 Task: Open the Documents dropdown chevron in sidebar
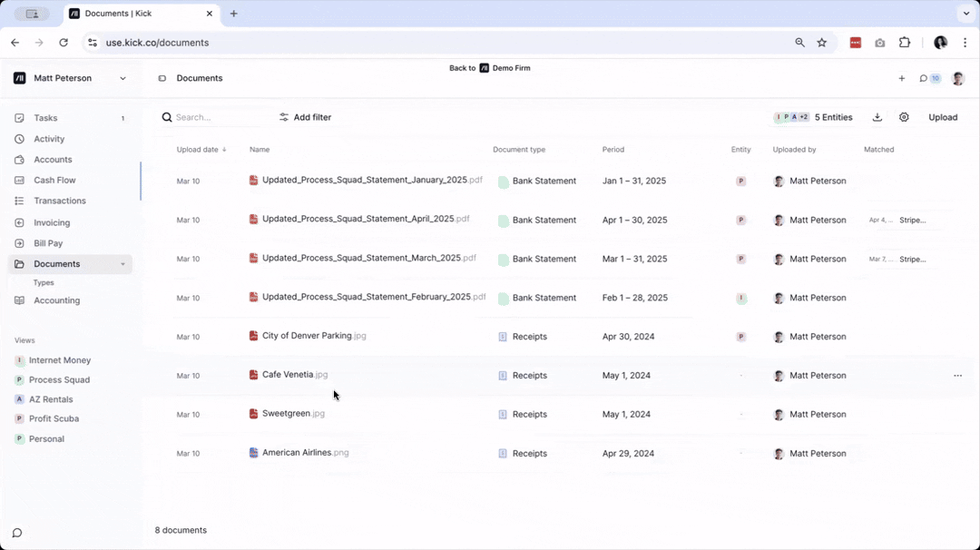(x=123, y=264)
